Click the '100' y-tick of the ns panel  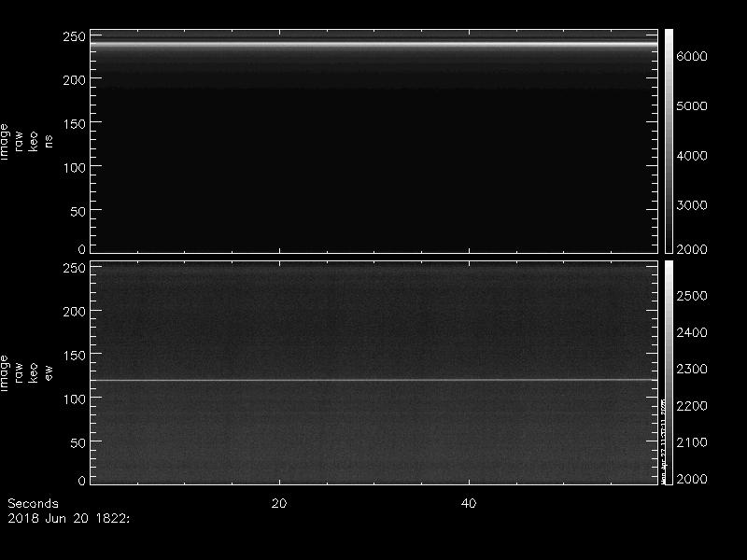(x=75, y=168)
